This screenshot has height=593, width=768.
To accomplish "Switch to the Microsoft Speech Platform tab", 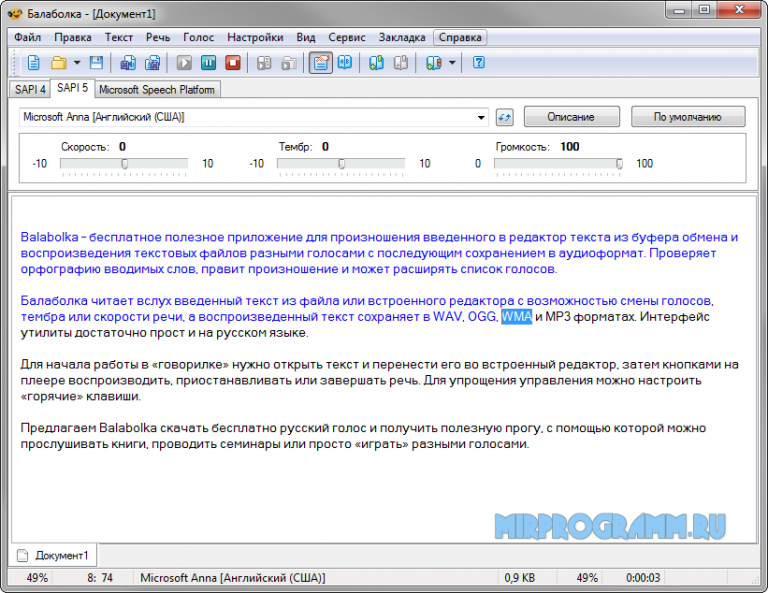I will coord(157,89).
